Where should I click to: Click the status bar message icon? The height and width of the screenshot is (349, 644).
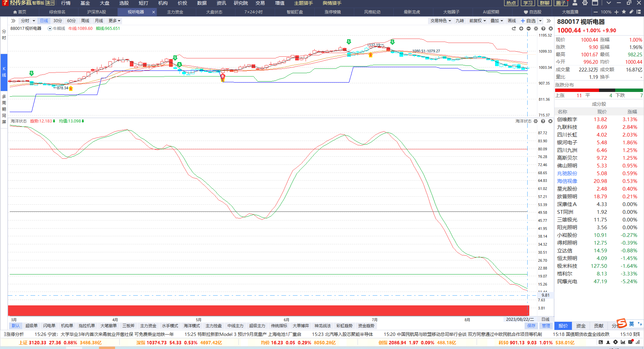coord(630,342)
